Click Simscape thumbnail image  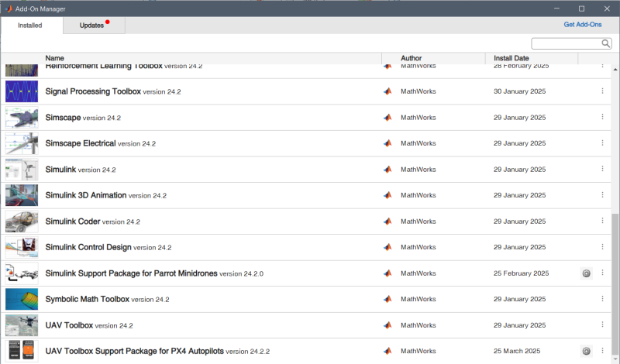click(22, 118)
